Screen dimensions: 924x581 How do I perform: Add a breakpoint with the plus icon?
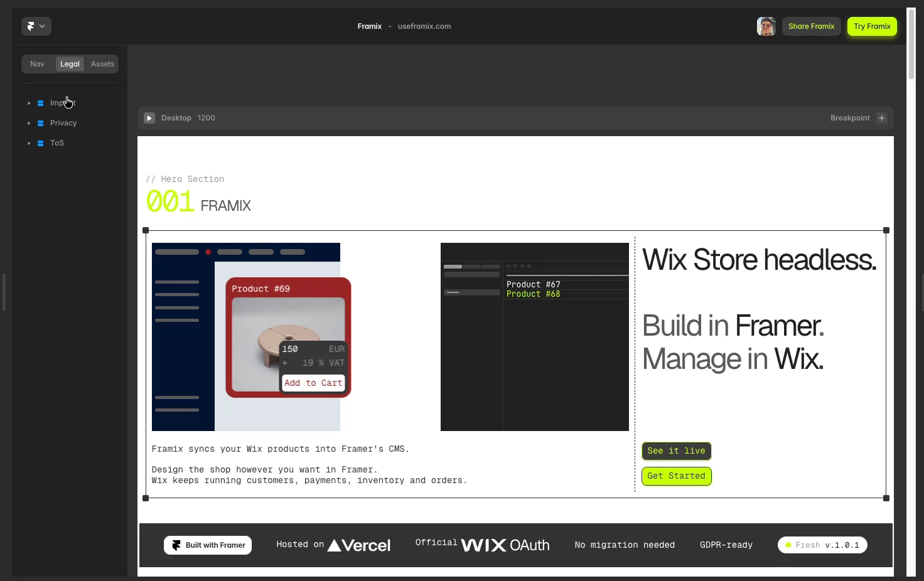[882, 118]
